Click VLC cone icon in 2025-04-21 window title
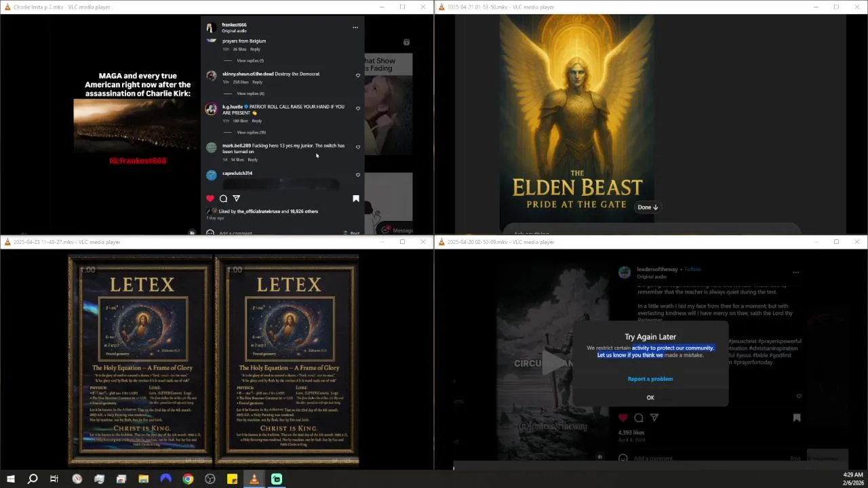This screenshot has height=488, width=868. pos(441,7)
